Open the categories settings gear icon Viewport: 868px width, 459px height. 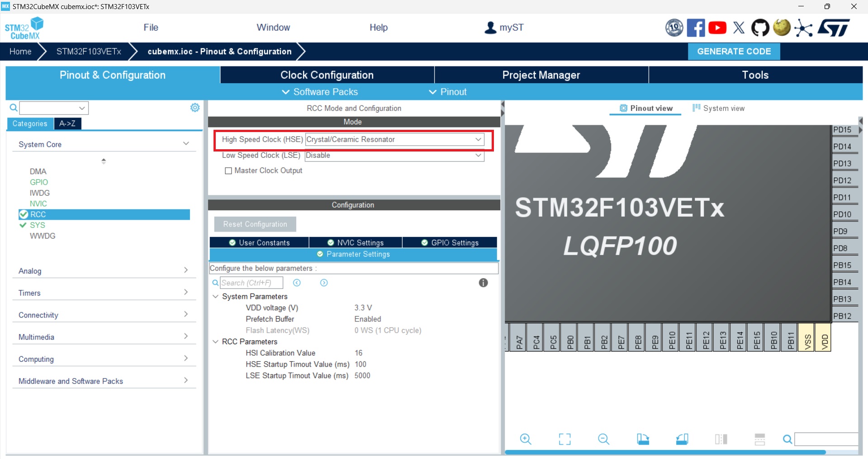195,108
